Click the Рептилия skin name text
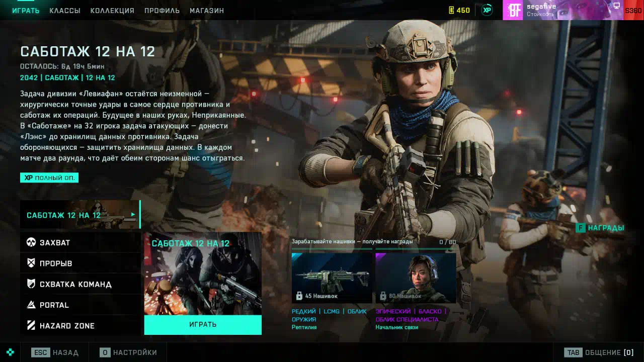The height and width of the screenshot is (362, 644). tap(304, 327)
